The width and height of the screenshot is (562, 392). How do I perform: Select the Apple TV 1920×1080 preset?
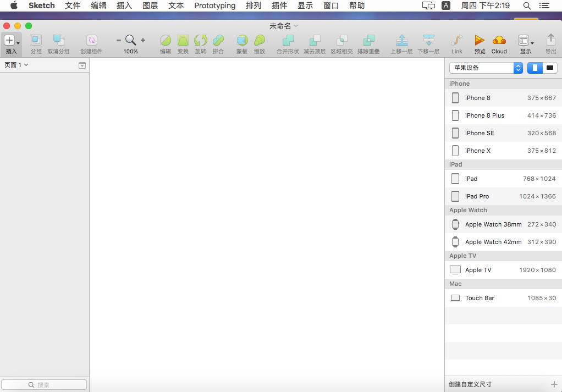(x=503, y=270)
